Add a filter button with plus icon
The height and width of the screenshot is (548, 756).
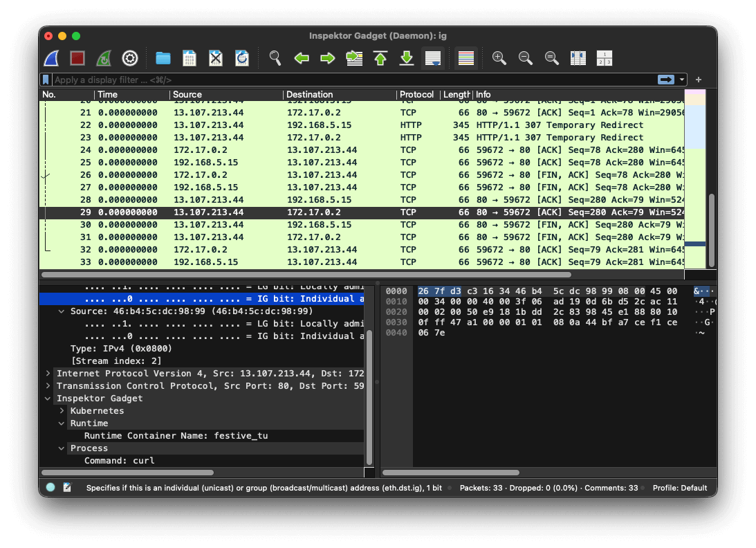click(x=699, y=80)
